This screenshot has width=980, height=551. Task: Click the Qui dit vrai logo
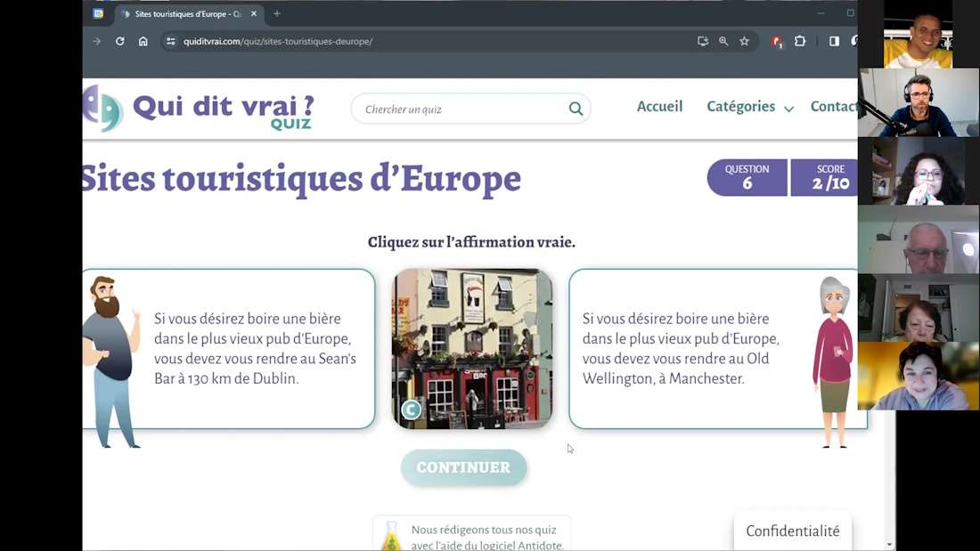coord(198,109)
